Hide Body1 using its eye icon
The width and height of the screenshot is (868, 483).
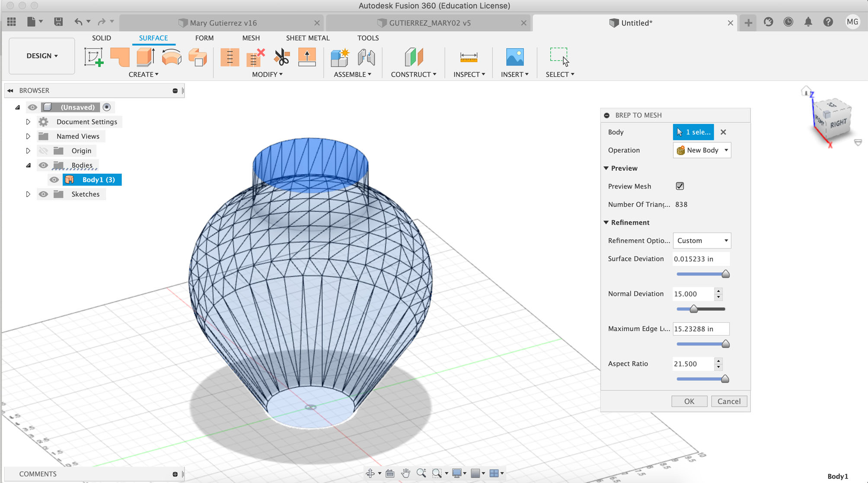[x=54, y=180]
